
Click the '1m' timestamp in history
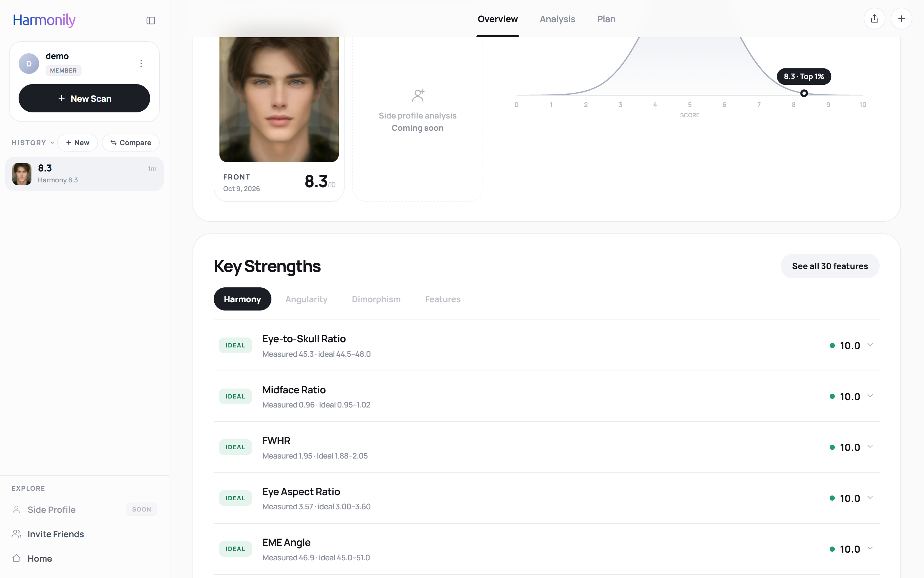click(152, 169)
